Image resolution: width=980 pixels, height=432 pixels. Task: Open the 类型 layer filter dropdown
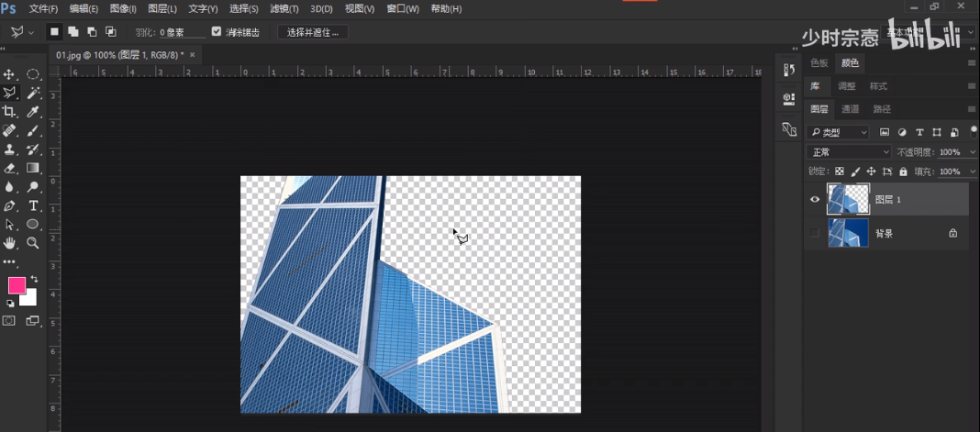click(x=838, y=132)
